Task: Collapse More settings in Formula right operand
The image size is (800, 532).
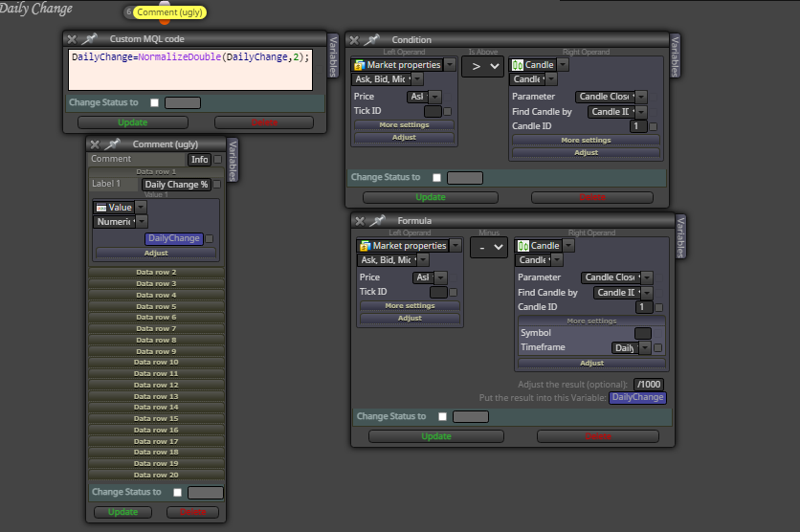Action: (x=591, y=321)
